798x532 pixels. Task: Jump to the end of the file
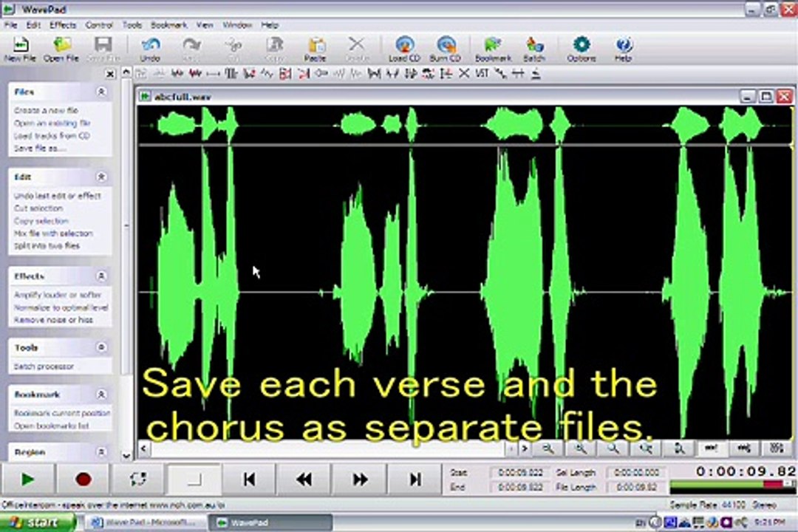click(x=415, y=479)
